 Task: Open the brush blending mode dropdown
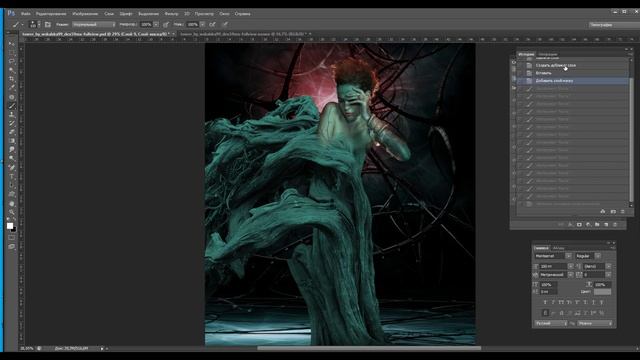[94, 24]
